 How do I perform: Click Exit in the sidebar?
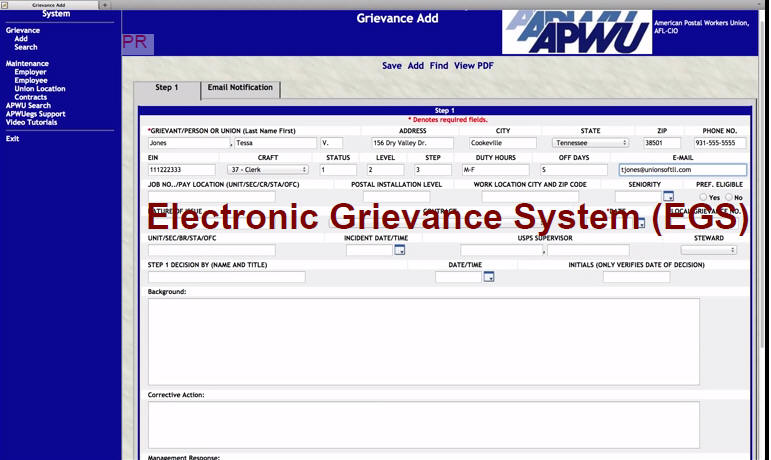click(12, 139)
